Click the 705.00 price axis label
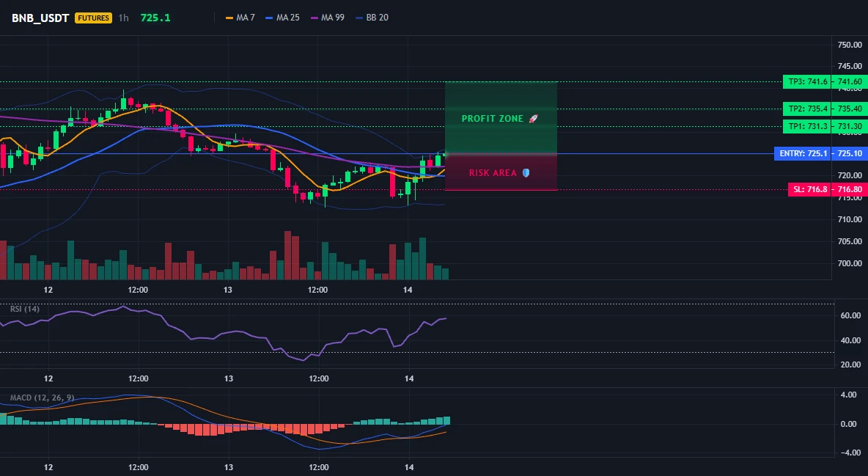 point(850,241)
